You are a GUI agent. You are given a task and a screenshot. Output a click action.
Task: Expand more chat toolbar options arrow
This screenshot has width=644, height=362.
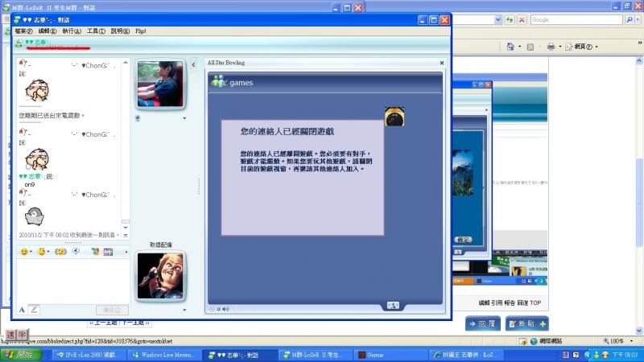coord(126,252)
